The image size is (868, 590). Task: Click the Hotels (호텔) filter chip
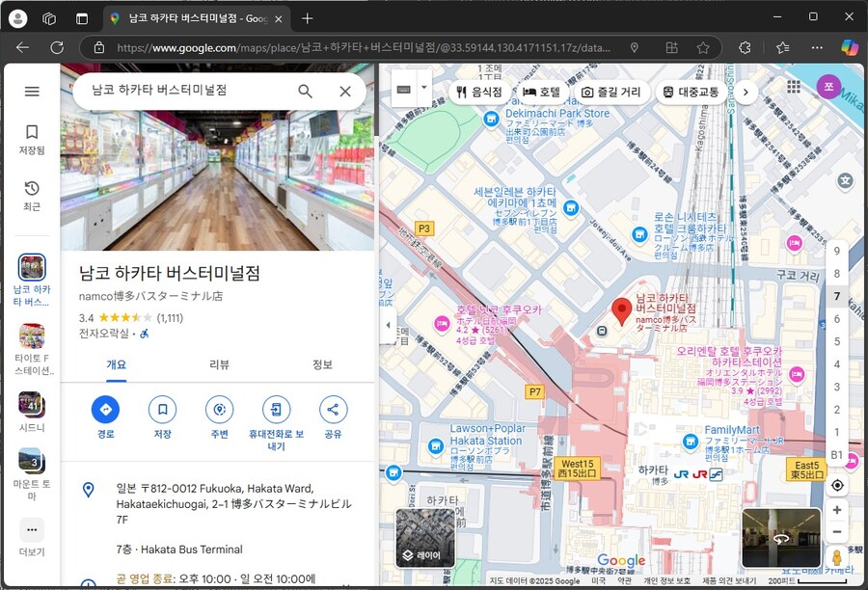tap(541, 92)
